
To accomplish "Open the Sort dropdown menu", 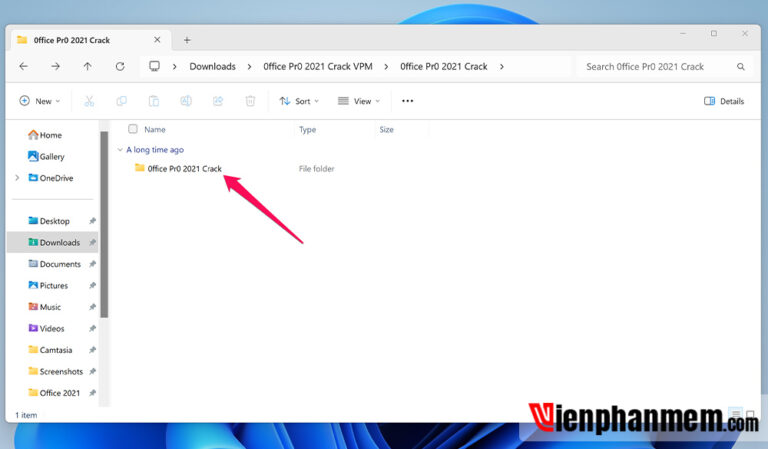I will (x=299, y=101).
